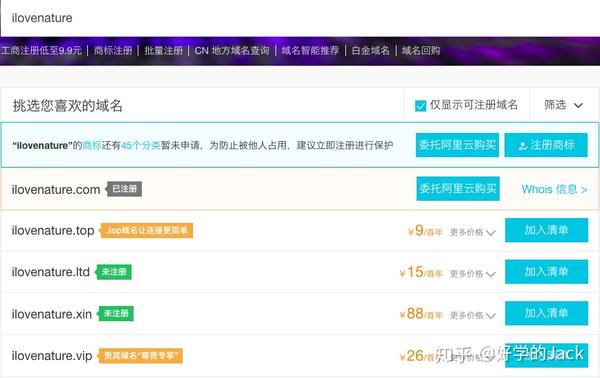This screenshot has width=600, height=378.
Task: Click 挑选您喜欢的域名 heading
Action: (67, 106)
